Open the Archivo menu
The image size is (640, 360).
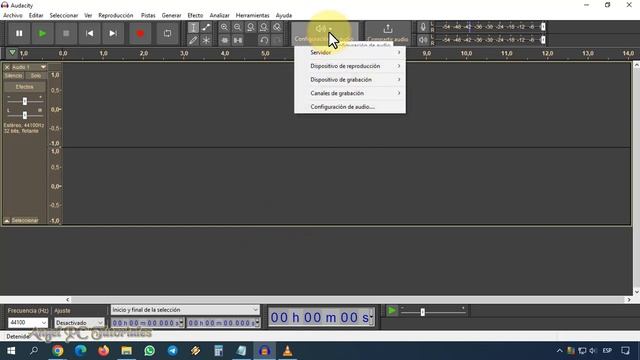pyautogui.click(x=13, y=15)
